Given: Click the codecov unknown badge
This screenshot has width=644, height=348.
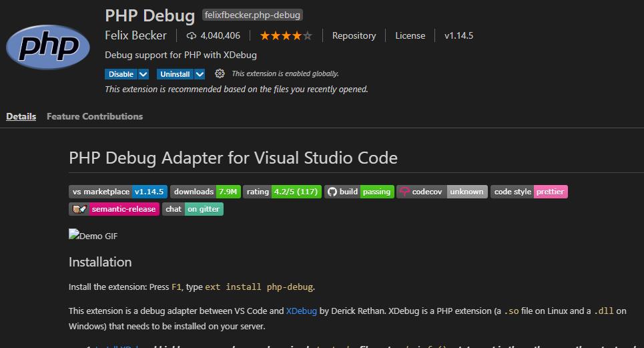Looking at the screenshot, I should [442, 192].
